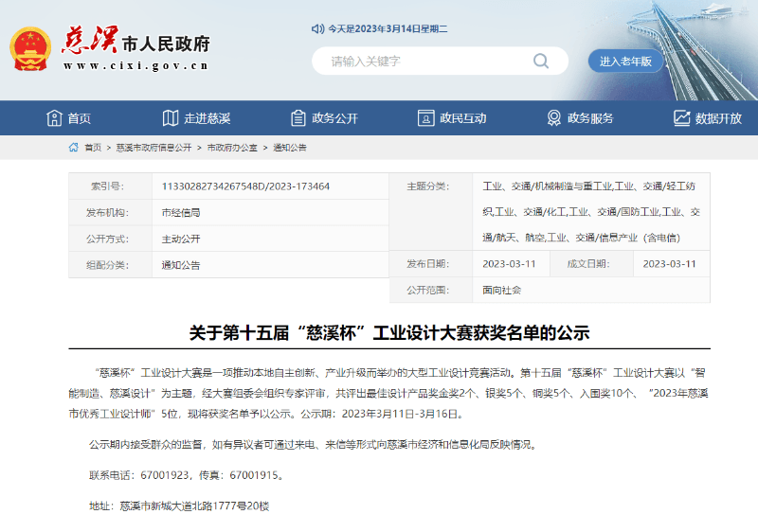This screenshot has width=758, height=532.
Task: Click the 发布机构 label cell
Action: click(110, 212)
